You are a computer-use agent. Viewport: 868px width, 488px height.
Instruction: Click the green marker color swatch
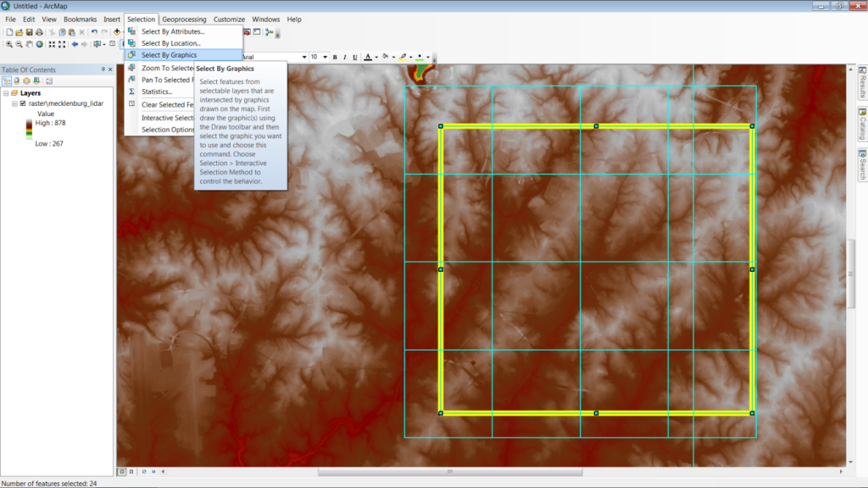pos(420,57)
